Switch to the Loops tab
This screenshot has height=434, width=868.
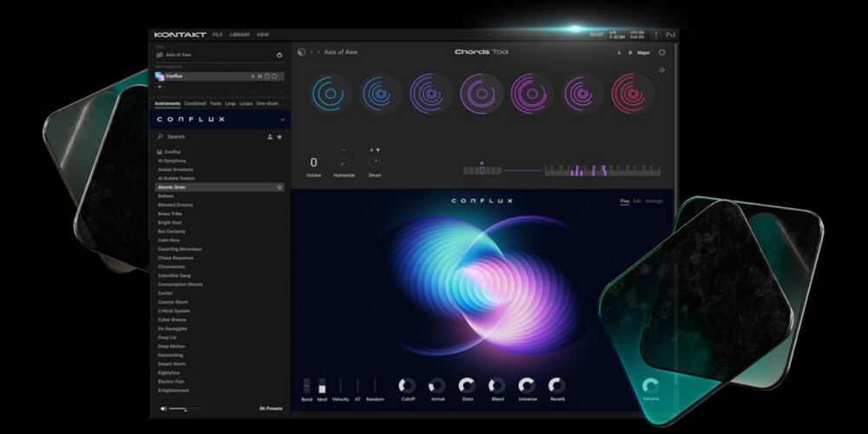click(246, 103)
